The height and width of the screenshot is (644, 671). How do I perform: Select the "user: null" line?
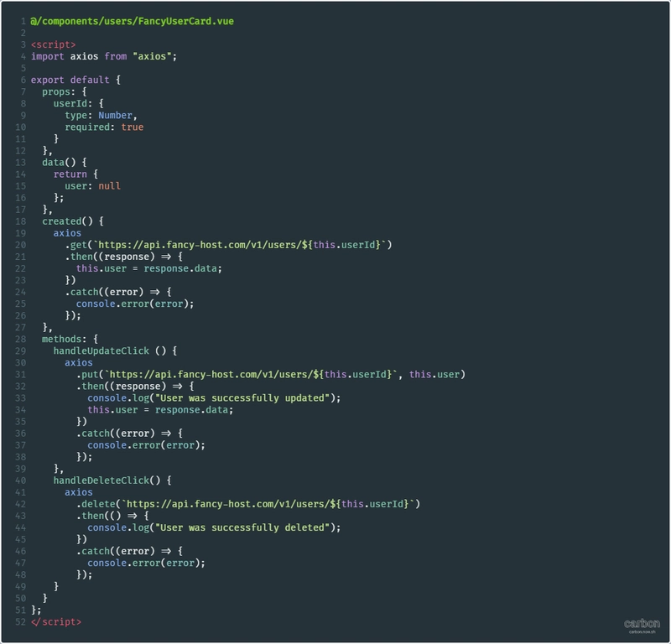point(92,186)
